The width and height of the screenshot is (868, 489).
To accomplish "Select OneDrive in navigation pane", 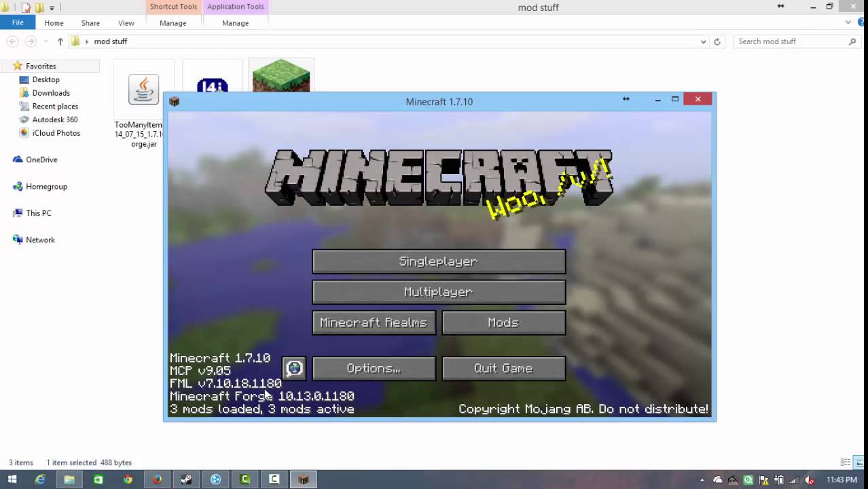I will (x=41, y=160).
